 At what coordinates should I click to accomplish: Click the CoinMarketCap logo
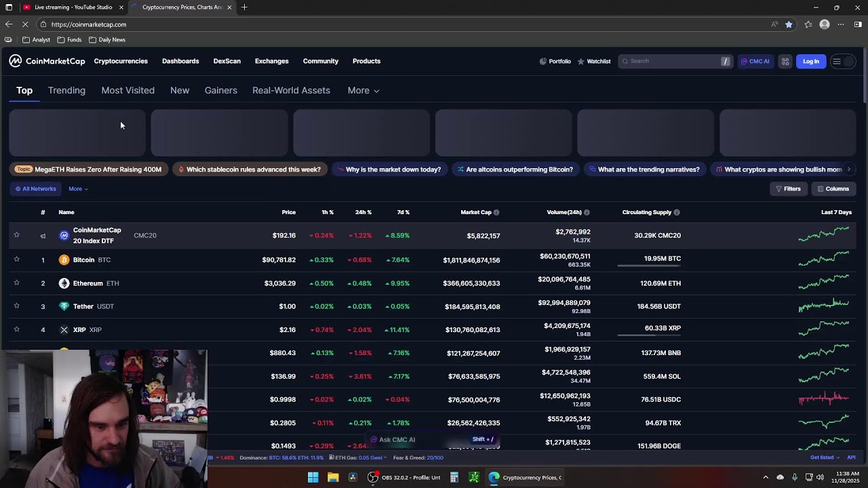[x=47, y=61]
